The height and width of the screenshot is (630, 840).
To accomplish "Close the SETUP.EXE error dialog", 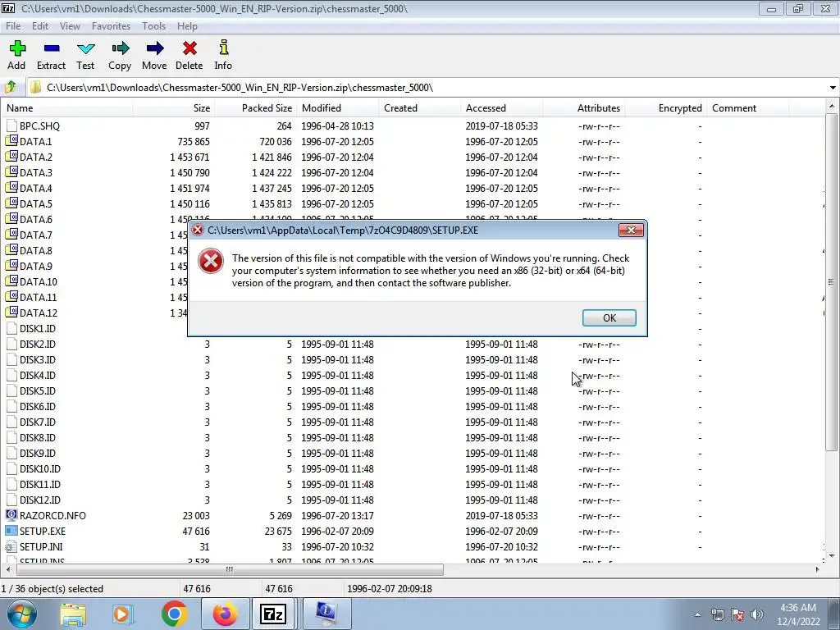I will click(631, 230).
